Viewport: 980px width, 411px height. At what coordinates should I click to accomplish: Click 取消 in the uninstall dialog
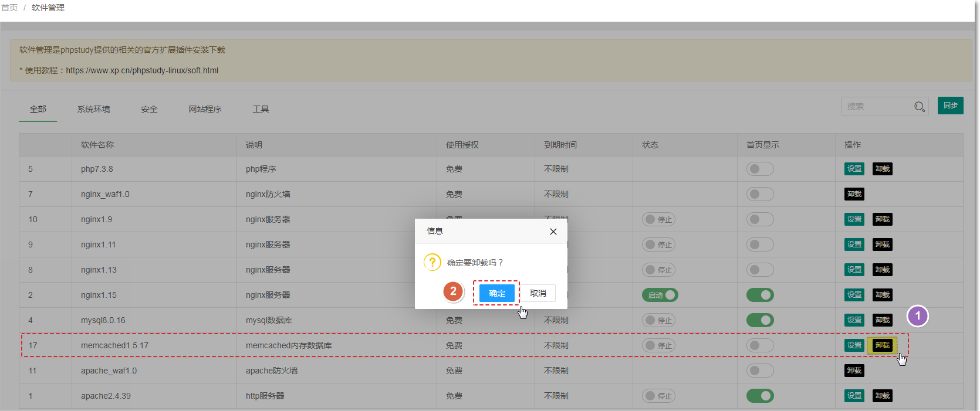[538, 293]
